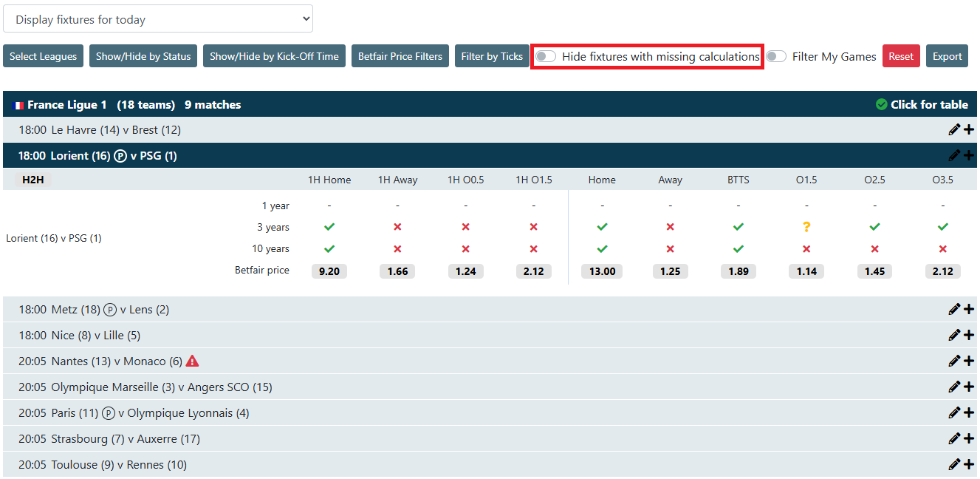The image size is (980, 479).
Task: Select the H2H tab
Action: tap(33, 180)
